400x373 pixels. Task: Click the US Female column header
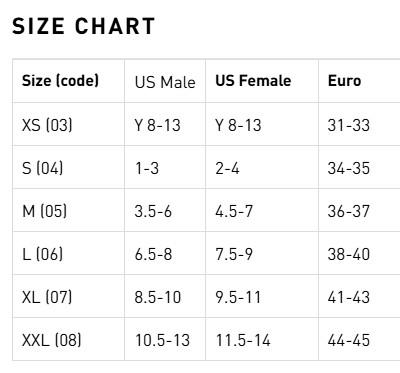coord(253,81)
